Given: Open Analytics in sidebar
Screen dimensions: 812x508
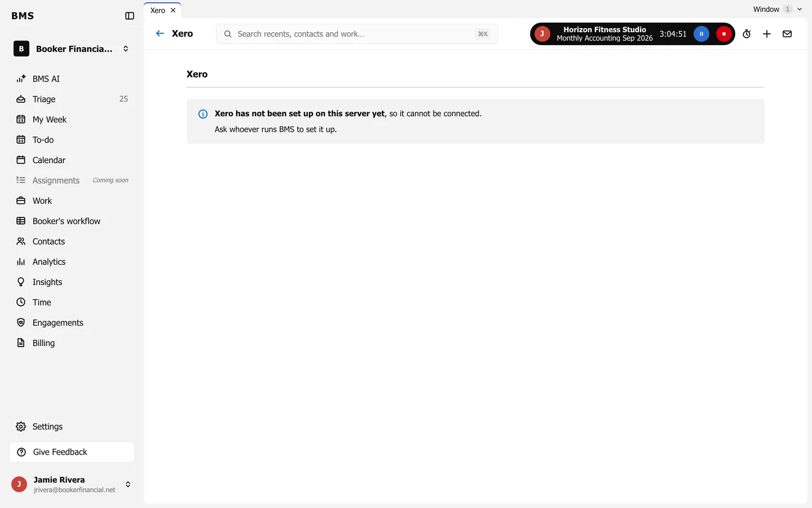Looking at the screenshot, I should pos(72,262).
